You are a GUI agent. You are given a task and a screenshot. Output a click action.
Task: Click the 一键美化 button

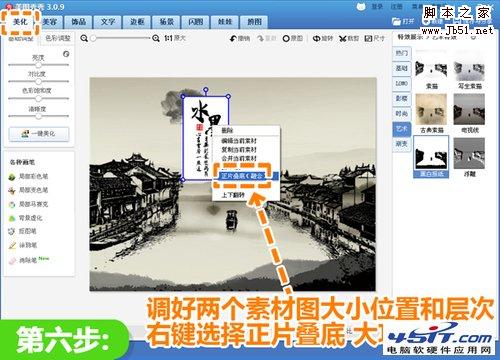coord(39,134)
